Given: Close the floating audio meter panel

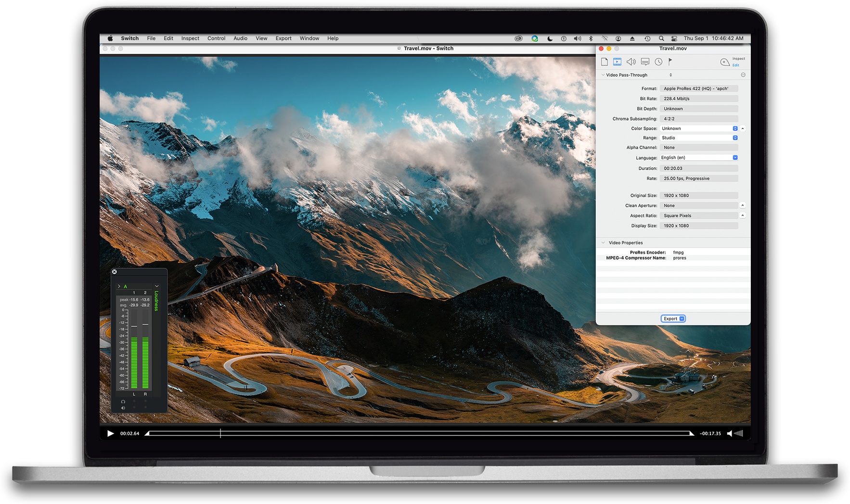Looking at the screenshot, I should point(115,272).
